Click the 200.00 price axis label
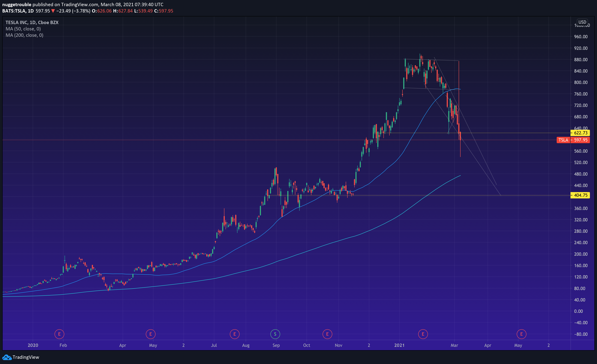 tap(581, 254)
